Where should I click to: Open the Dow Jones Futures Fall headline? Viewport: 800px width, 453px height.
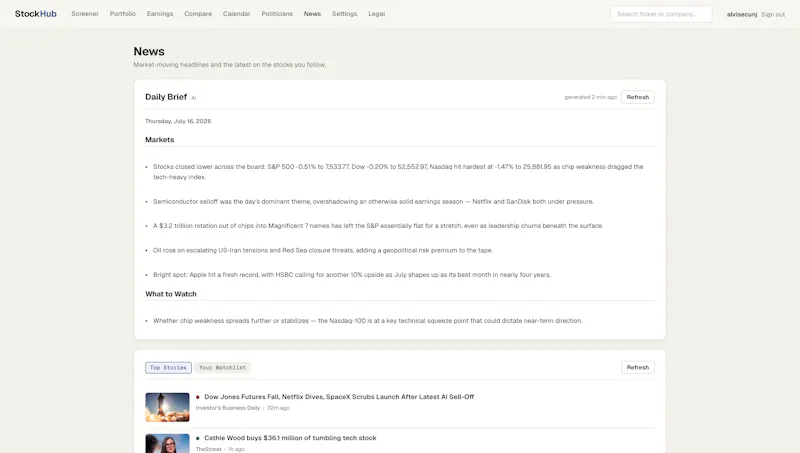(339, 396)
